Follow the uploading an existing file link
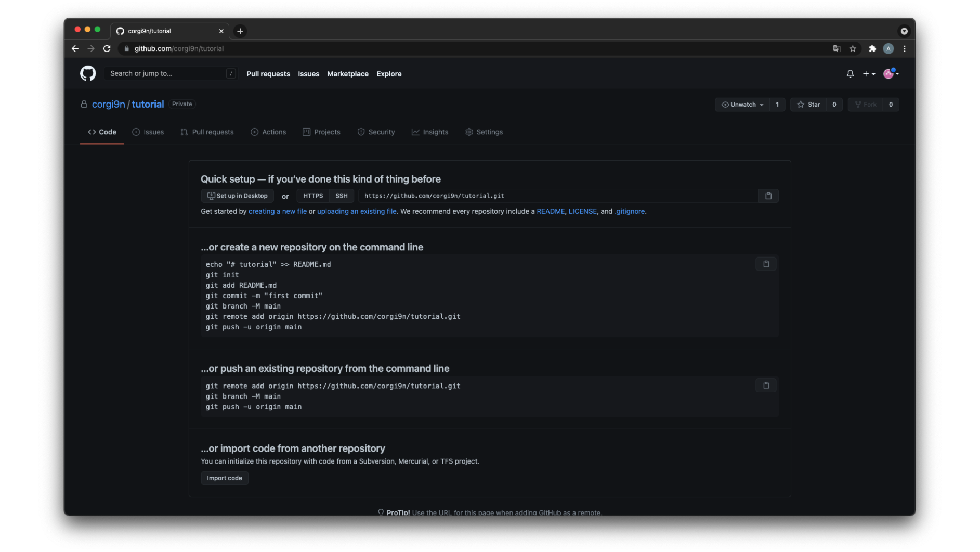980x552 pixels. click(357, 211)
